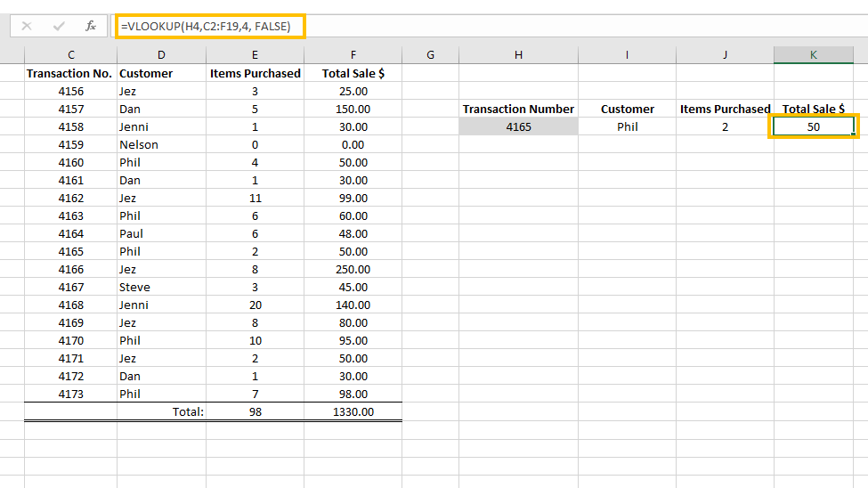Select column C header
Screen dimensions: 868x488
[71, 55]
